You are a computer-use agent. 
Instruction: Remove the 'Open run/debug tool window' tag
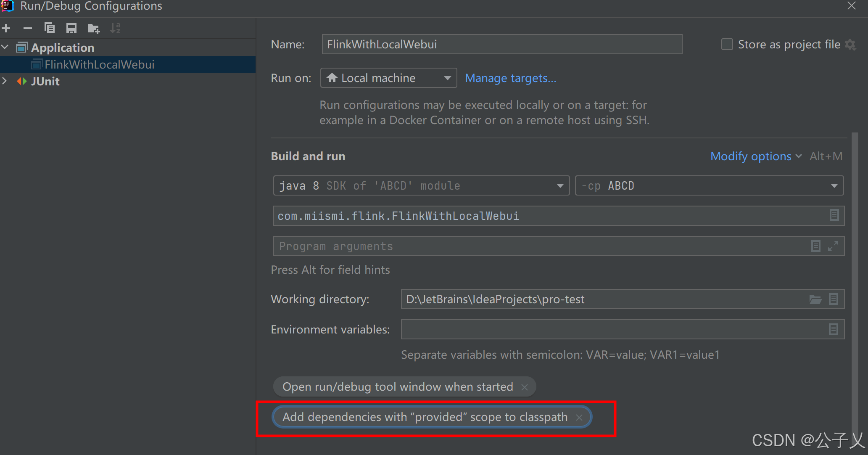pyautogui.click(x=525, y=387)
